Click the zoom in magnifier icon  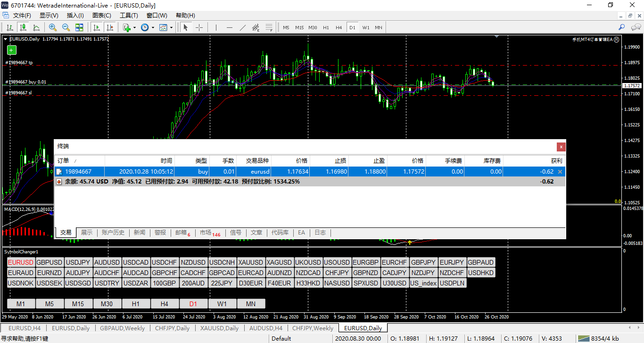coord(53,27)
